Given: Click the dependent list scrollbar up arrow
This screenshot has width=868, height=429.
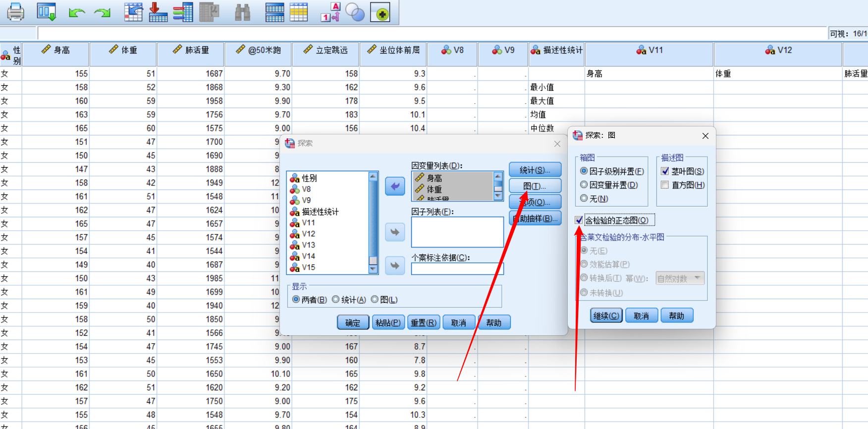Looking at the screenshot, I should 498,176.
